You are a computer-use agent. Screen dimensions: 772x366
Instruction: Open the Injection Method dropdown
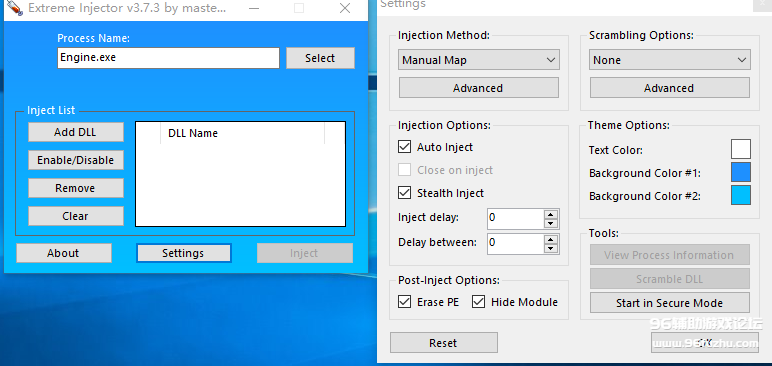[479, 60]
